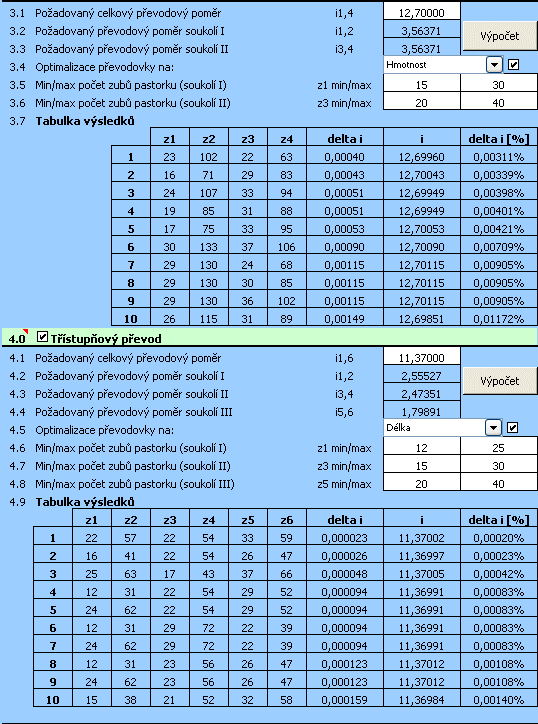The height and width of the screenshot is (724, 538).
Task: Select total ratio field showing 12,70000
Action: point(422,13)
